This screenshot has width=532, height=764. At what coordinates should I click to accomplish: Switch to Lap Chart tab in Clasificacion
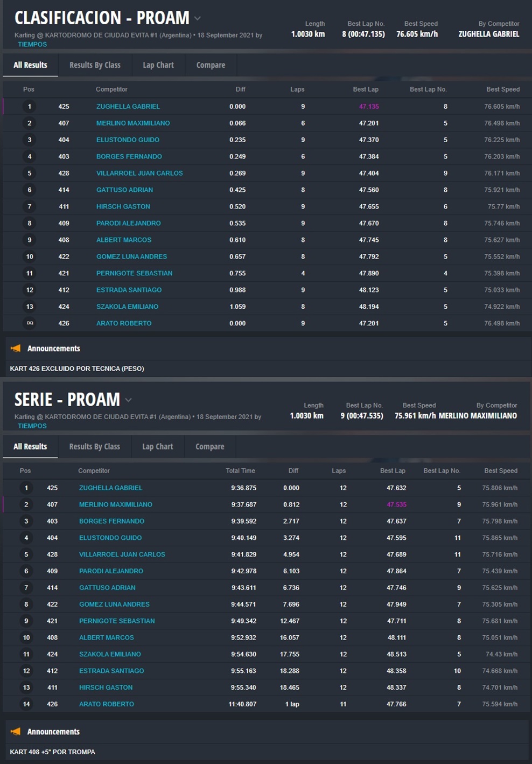[158, 65]
